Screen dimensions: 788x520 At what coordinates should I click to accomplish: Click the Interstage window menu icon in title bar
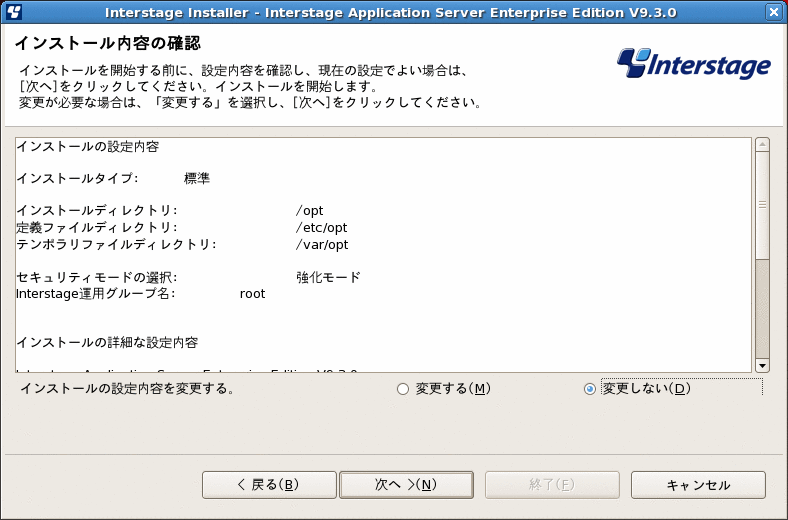coord(14,12)
